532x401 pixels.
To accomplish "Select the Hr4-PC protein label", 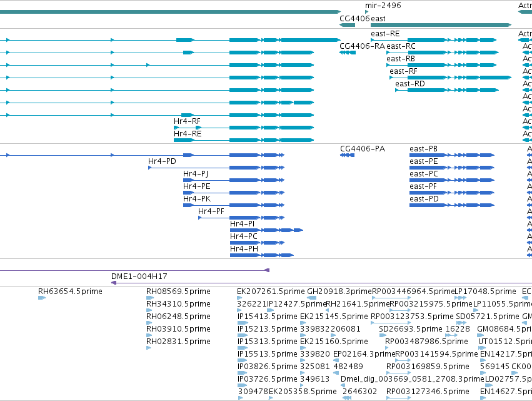I will pos(244,236).
